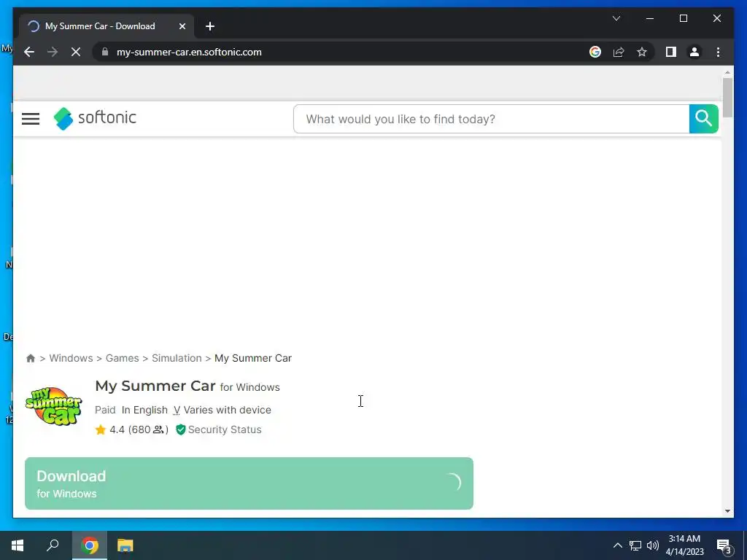Open the Simulation breadcrumb link

coord(177,358)
